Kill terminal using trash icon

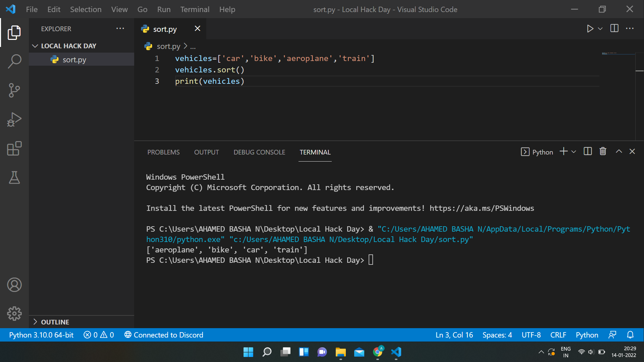(603, 152)
